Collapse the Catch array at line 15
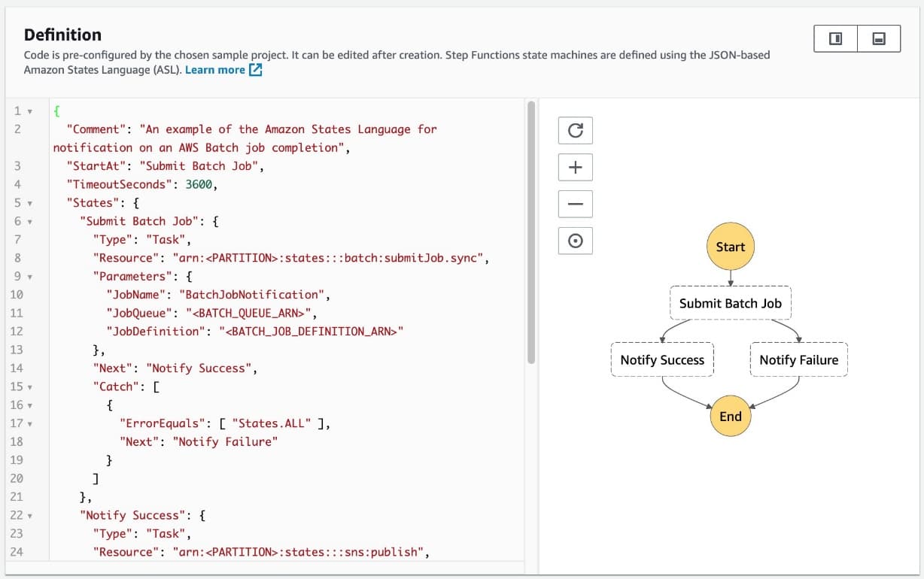Image resolution: width=924 pixels, height=579 pixels. pyautogui.click(x=29, y=387)
